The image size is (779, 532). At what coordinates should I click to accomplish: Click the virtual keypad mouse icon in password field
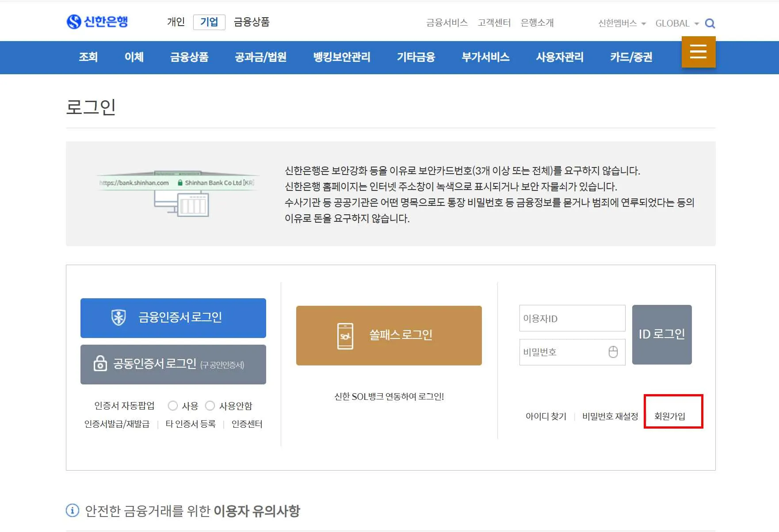tap(613, 352)
